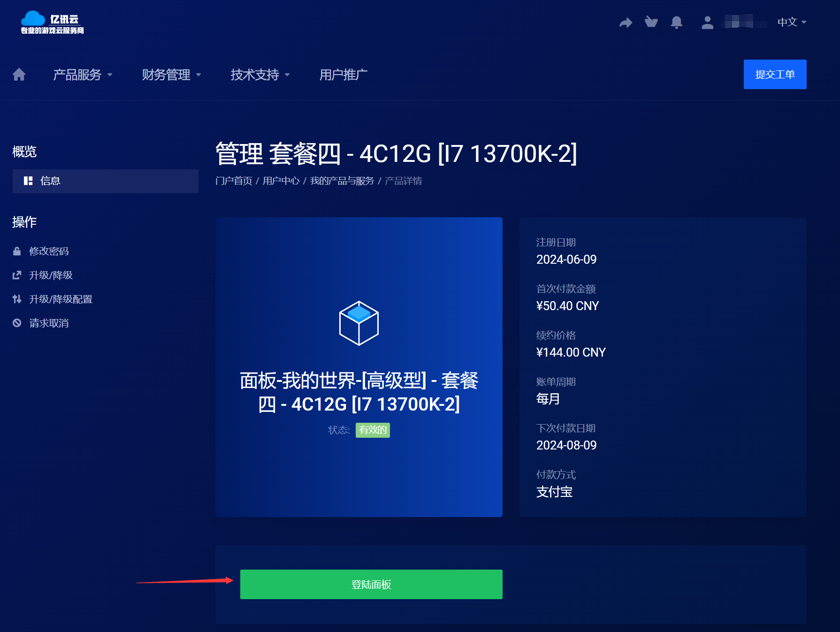
Task: Open the 中文 language dropdown
Action: coord(792,22)
